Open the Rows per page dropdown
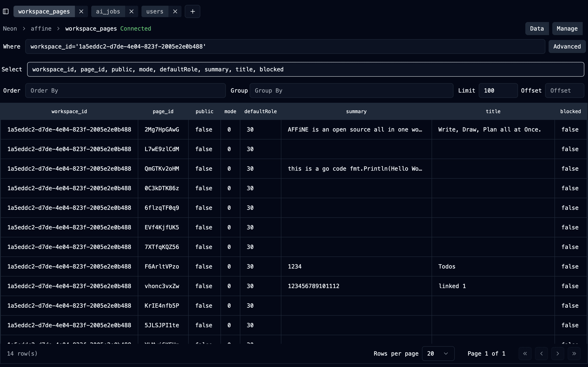Image resolution: width=588 pixels, height=367 pixels. point(438,353)
